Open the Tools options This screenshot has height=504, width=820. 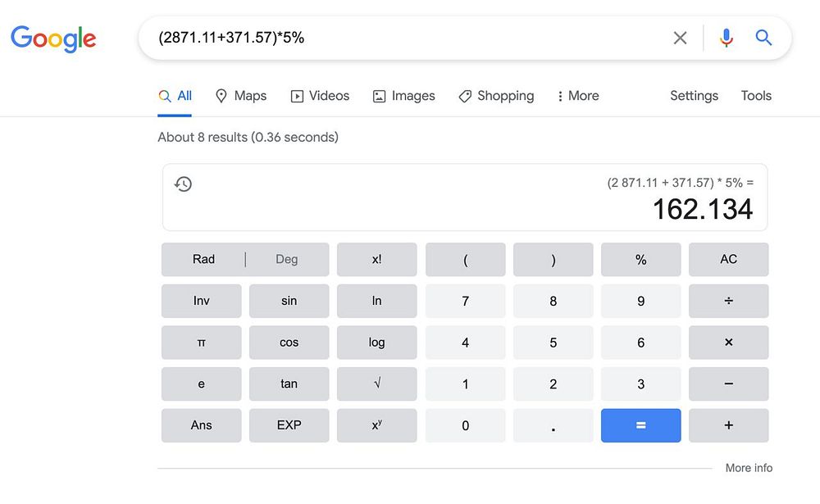click(755, 96)
